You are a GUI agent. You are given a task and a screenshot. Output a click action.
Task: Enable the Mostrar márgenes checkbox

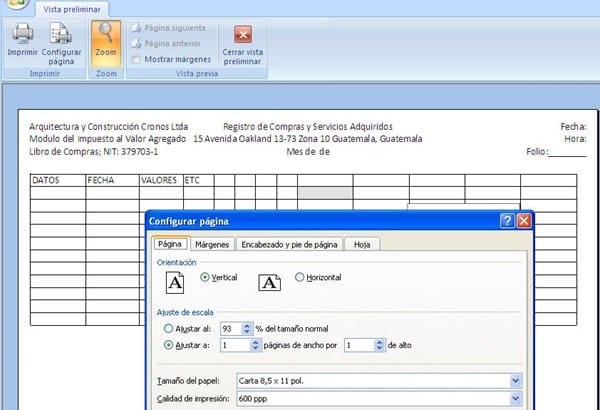(x=136, y=58)
